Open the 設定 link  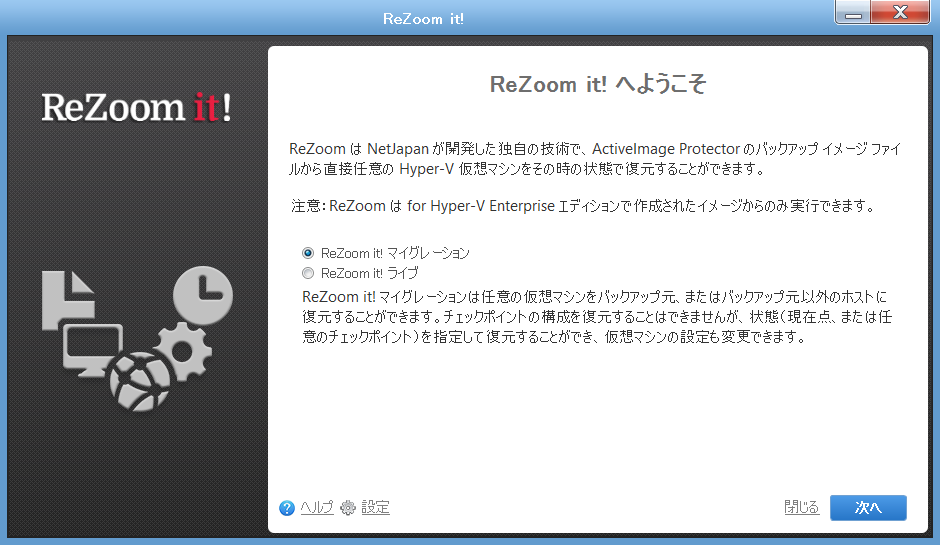point(376,508)
